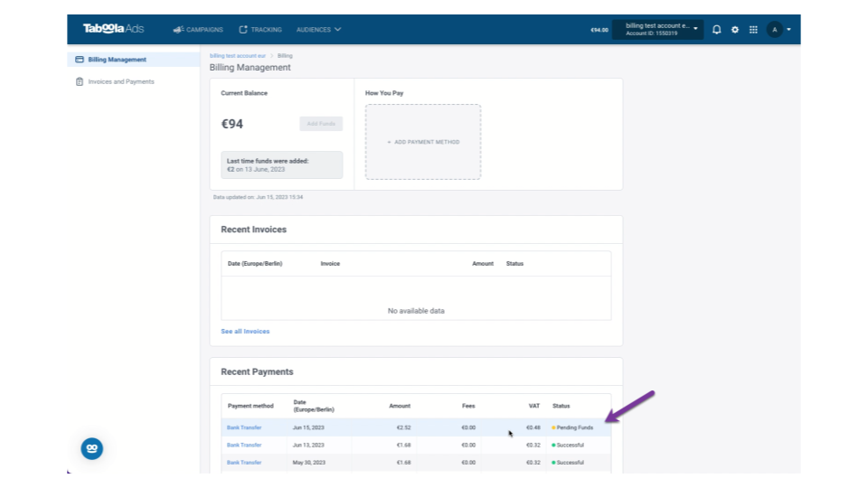Open the apps grid icon

coord(753,30)
